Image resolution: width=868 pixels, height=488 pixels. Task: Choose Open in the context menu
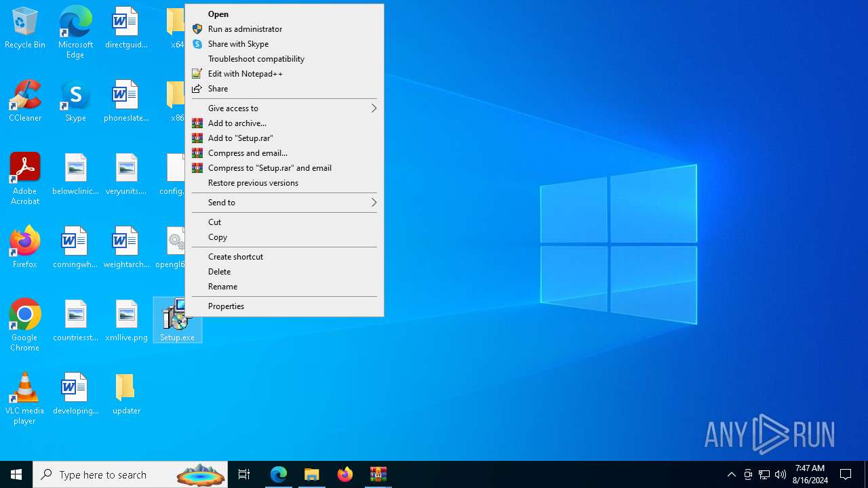[285, 14]
